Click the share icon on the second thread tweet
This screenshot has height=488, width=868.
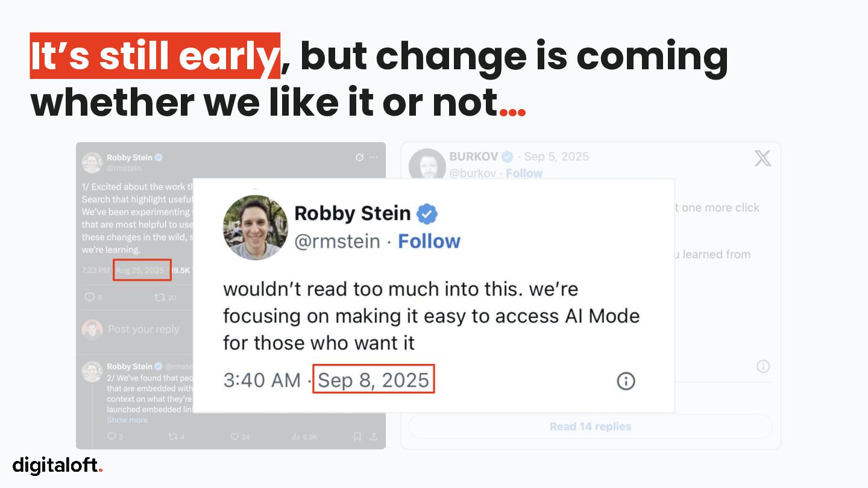pyautogui.click(x=374, y=436)
